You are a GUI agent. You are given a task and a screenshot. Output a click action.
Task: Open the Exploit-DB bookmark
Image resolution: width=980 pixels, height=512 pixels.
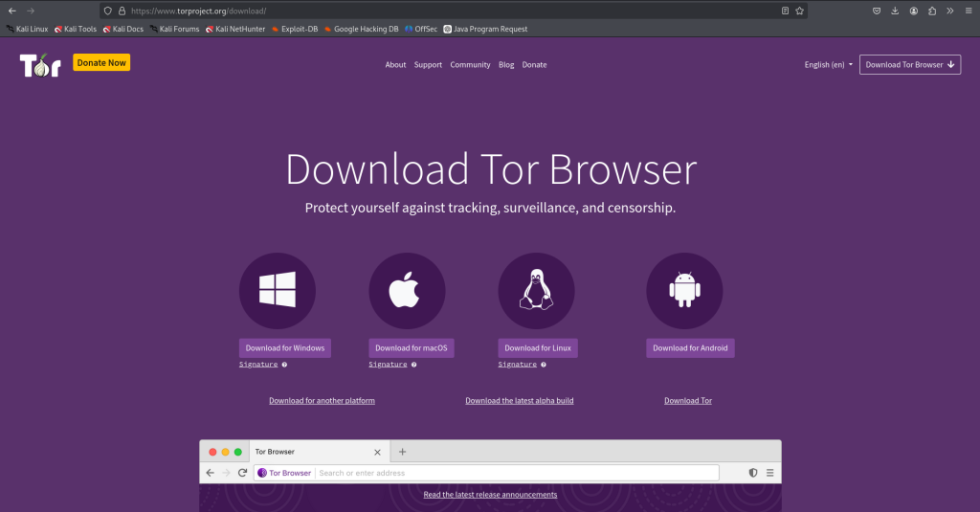295,29
